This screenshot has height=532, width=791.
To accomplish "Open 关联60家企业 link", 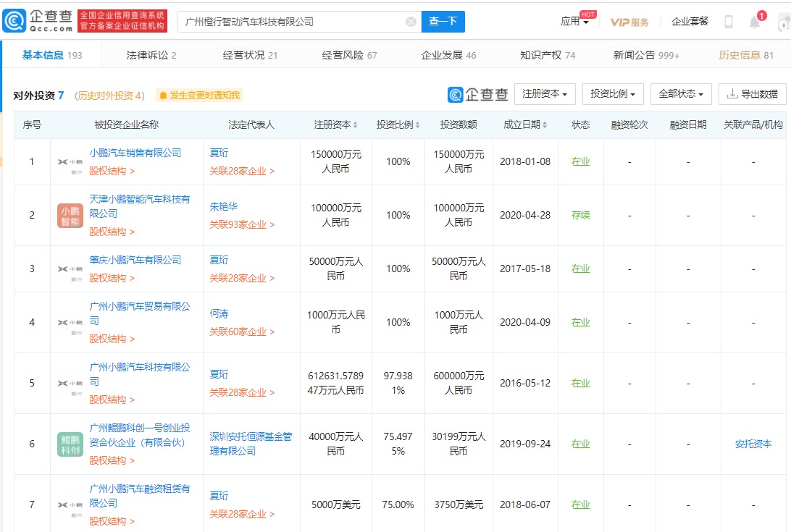I will (242, 332).
